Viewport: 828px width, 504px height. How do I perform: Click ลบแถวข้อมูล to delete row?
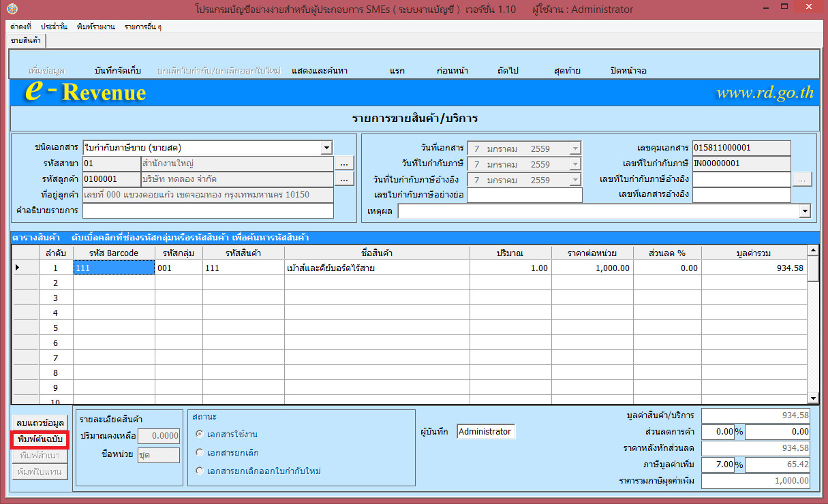tap(40, 424)
